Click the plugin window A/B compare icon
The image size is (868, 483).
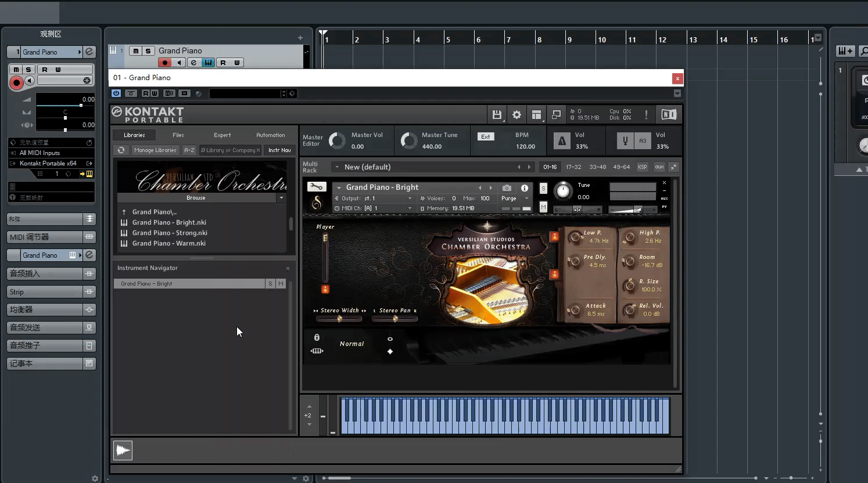click(x=169, y=93)
